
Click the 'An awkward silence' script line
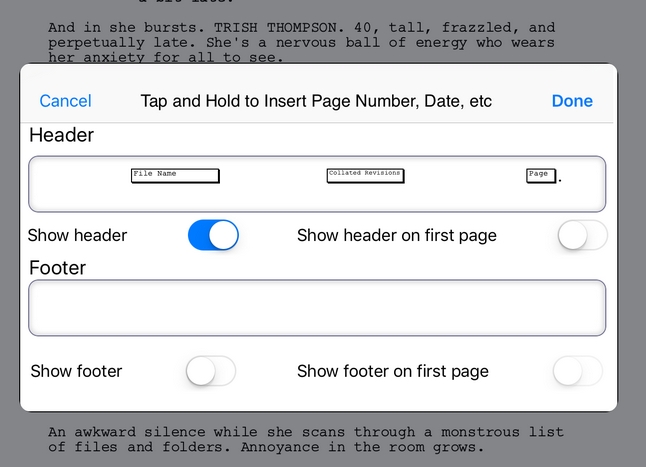coord(306,432)
